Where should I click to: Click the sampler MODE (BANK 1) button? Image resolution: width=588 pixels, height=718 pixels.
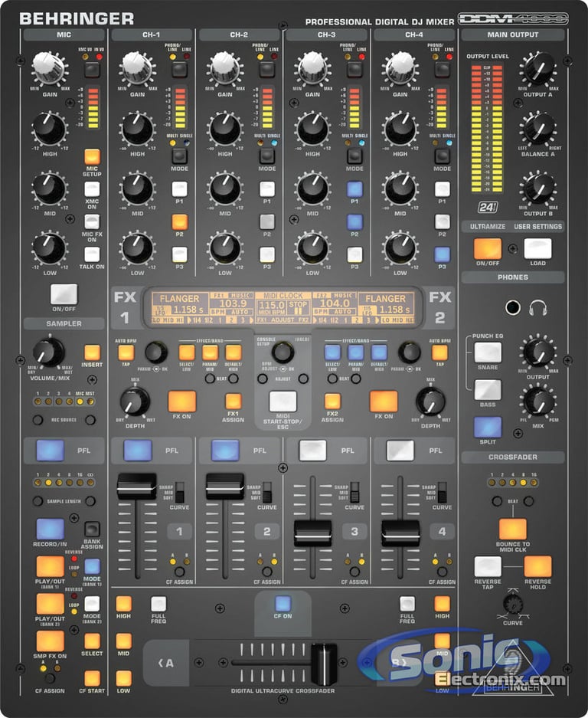(92, 567)
